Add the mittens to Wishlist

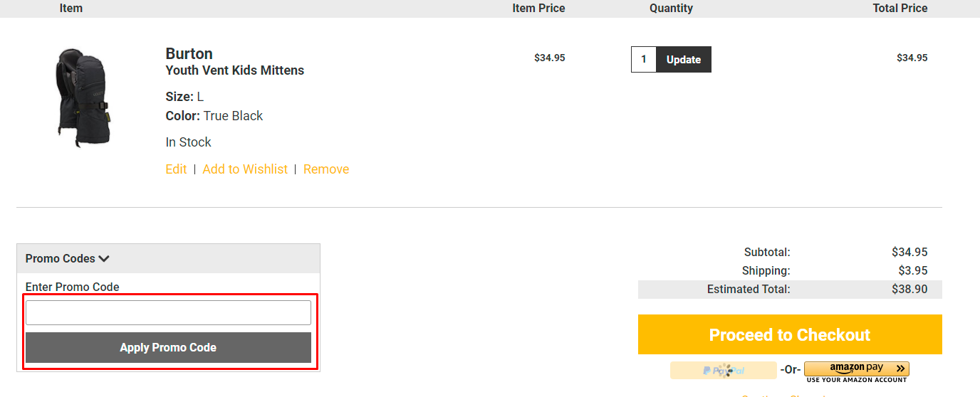tap(245, 169)
